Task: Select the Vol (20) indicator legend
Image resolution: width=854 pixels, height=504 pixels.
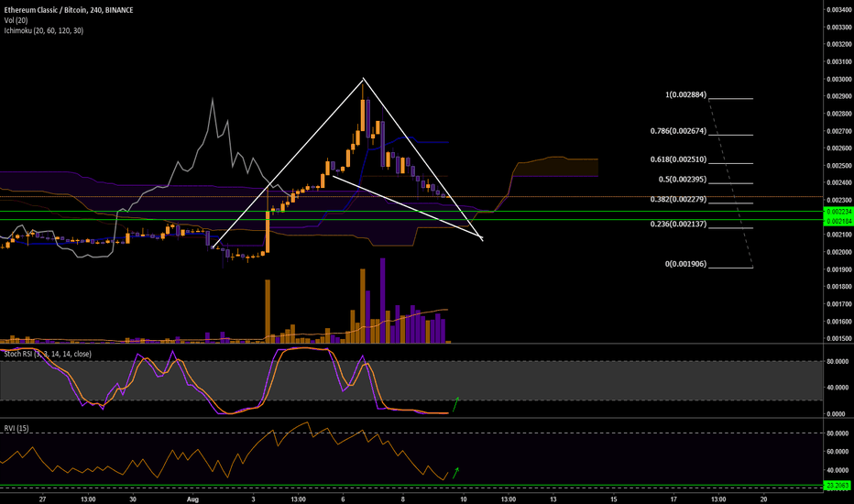Action: tap(16, 20)
